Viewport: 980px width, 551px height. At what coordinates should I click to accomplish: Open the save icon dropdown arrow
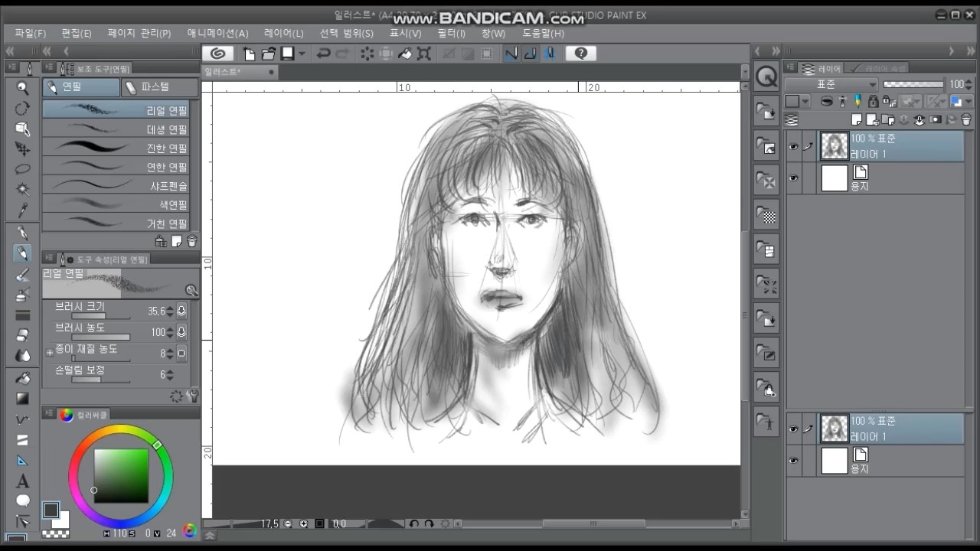tap(302, 54)
